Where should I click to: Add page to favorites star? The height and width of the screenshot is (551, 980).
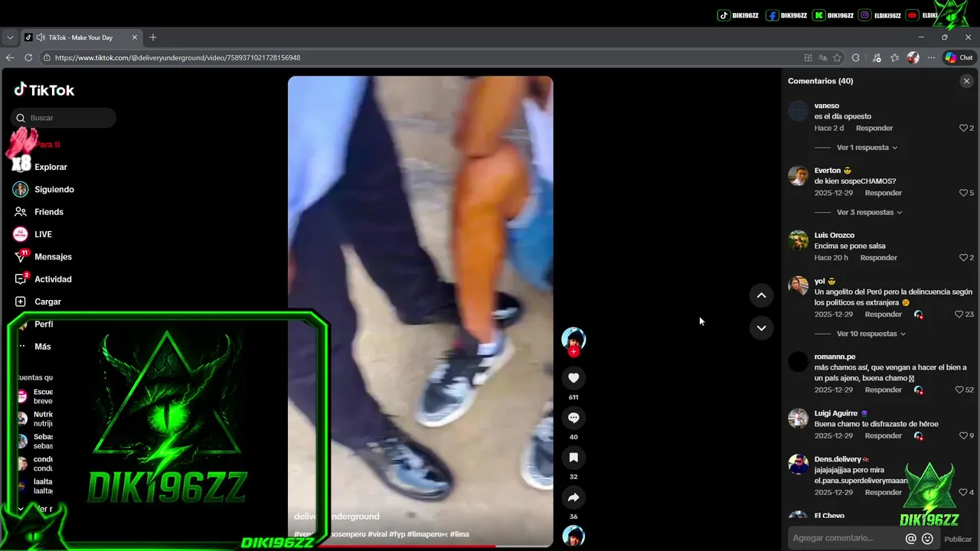(x=838, y=57)
